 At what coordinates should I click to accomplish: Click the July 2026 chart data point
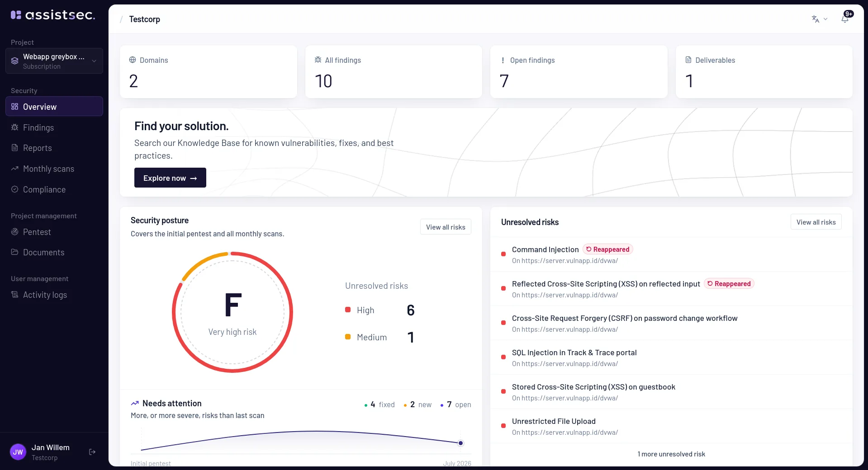click(460, 443)
